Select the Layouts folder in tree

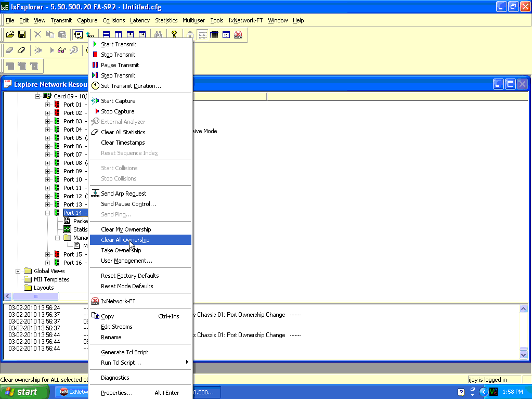tap(44, 288)
